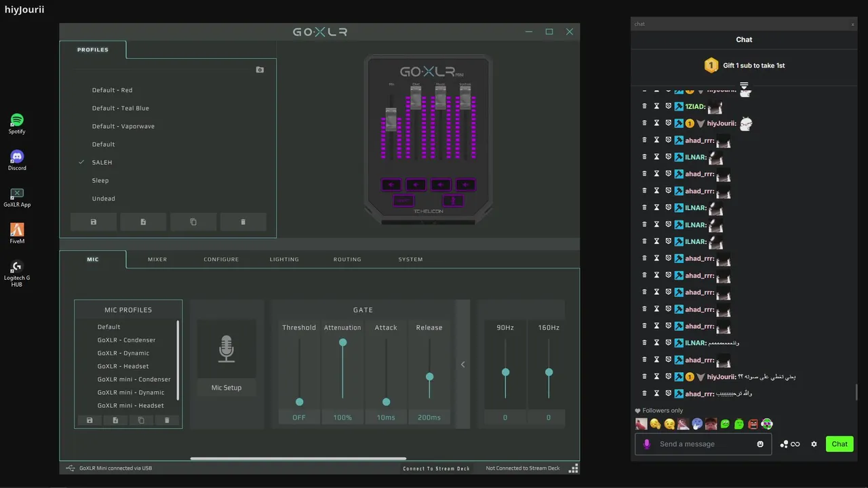Viewport: 868px width, 488px height.
Task: Click the grid icon in the status bar
Action: 574,468
